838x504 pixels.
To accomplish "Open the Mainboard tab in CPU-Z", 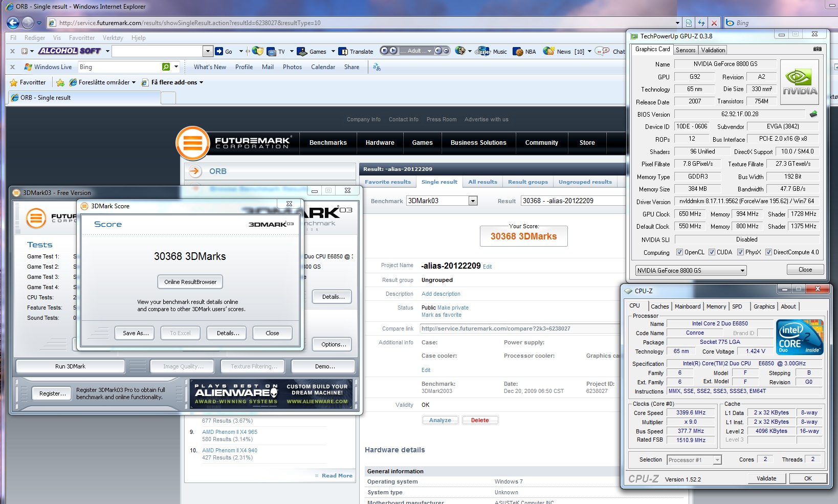I will (x=688, y=306).
